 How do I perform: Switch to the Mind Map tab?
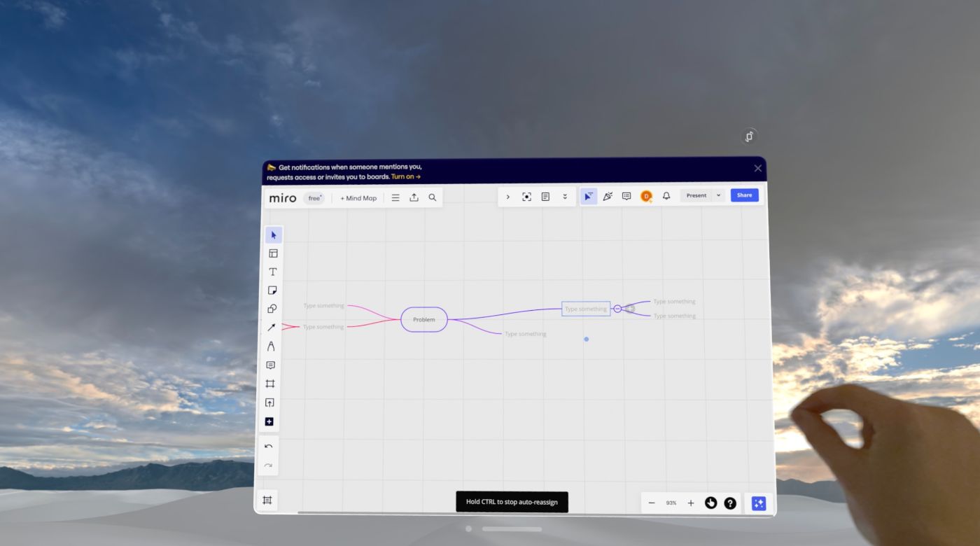coord(358,198)
